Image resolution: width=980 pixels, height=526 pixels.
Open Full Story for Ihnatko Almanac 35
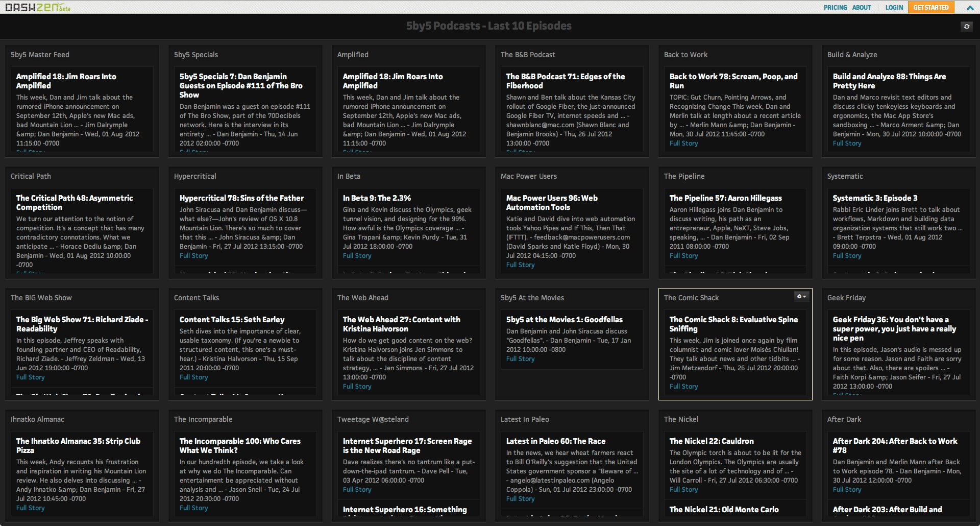pyautogui.click(x=30, y=508)
